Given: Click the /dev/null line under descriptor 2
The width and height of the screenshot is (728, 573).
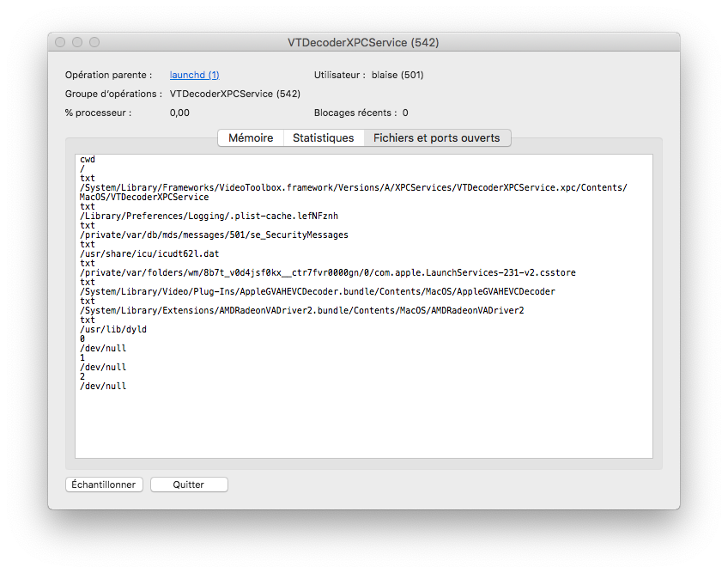Looking at the screenshot, I should 103,387.
